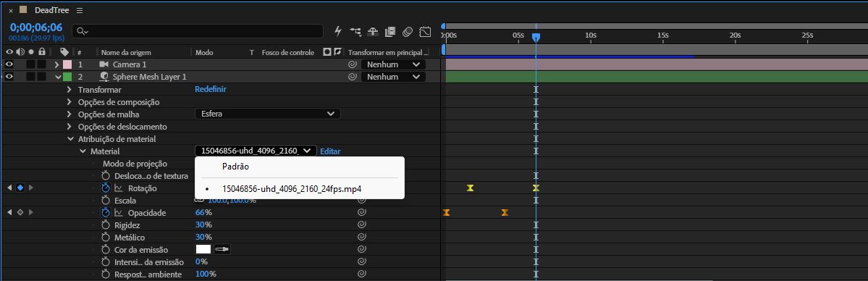Toggle Escala stopwatch
Viewport: 868px width, 281px height.
106,200
